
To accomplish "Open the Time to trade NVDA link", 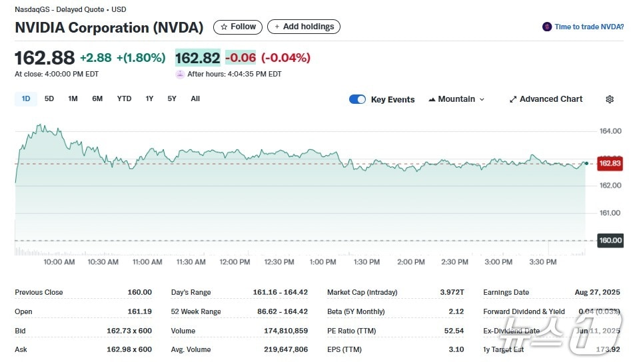I will click(589, 27).
